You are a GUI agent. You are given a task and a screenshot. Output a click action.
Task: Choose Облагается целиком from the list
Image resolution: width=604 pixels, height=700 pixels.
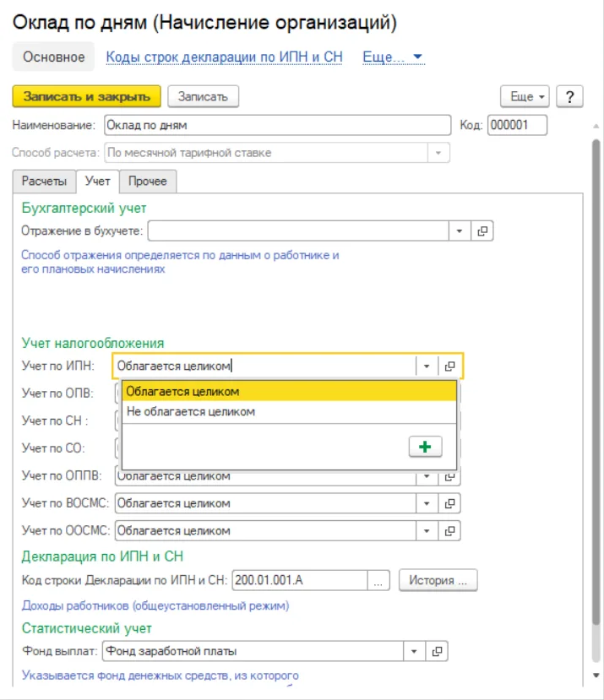[x=289, y=392]
